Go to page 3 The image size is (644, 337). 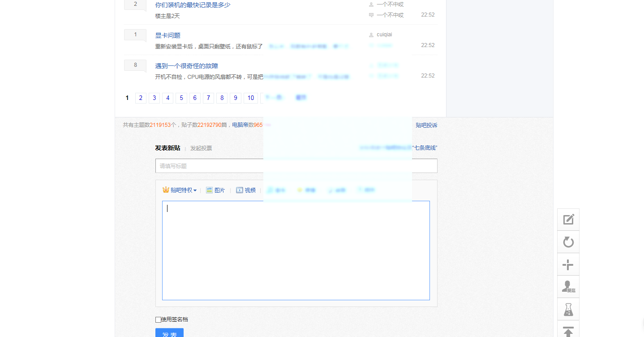point(154,98)
